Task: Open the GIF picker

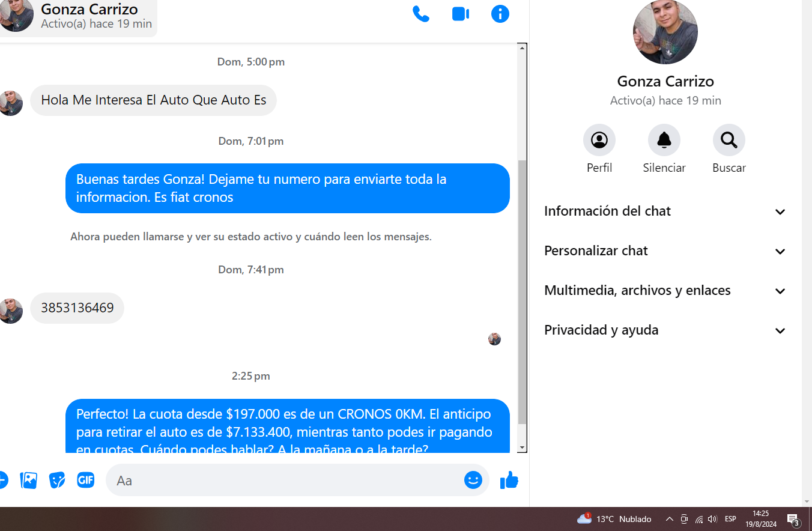Action: (86, 480)
